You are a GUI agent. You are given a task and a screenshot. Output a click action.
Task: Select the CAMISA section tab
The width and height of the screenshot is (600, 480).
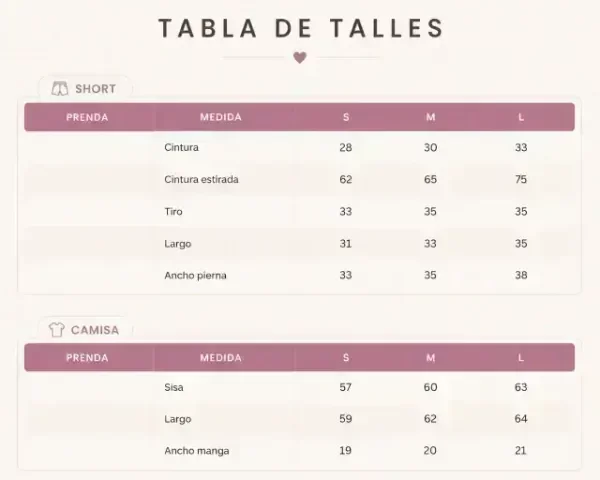click(x=85, y=330)
